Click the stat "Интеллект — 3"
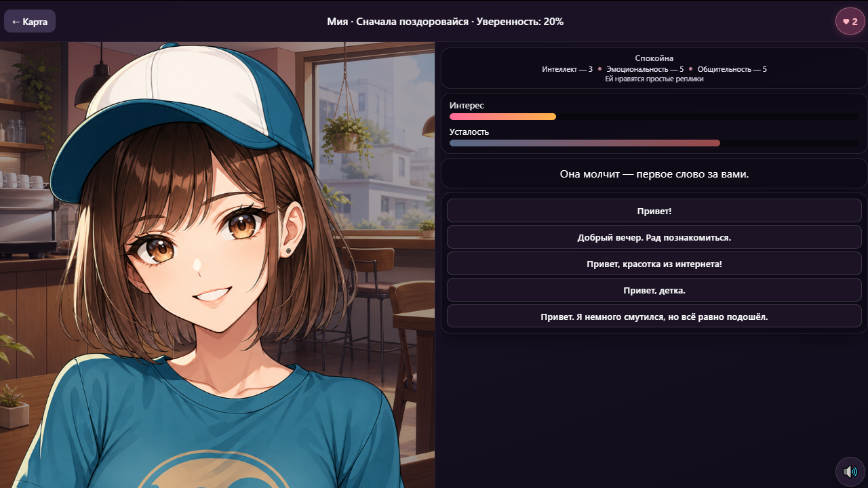The height and width of the screenshot is (488, 868). coord(567,69)
